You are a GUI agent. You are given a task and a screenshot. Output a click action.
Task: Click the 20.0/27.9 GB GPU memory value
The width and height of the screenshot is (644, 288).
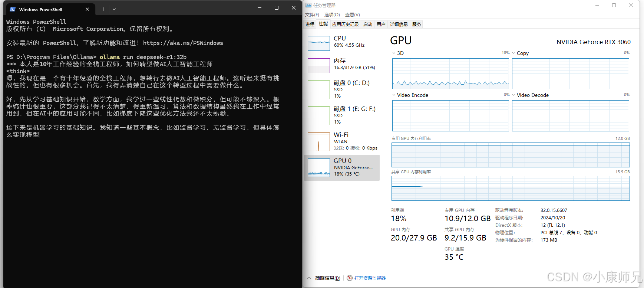pyautogui.click(x=414, y=238)
